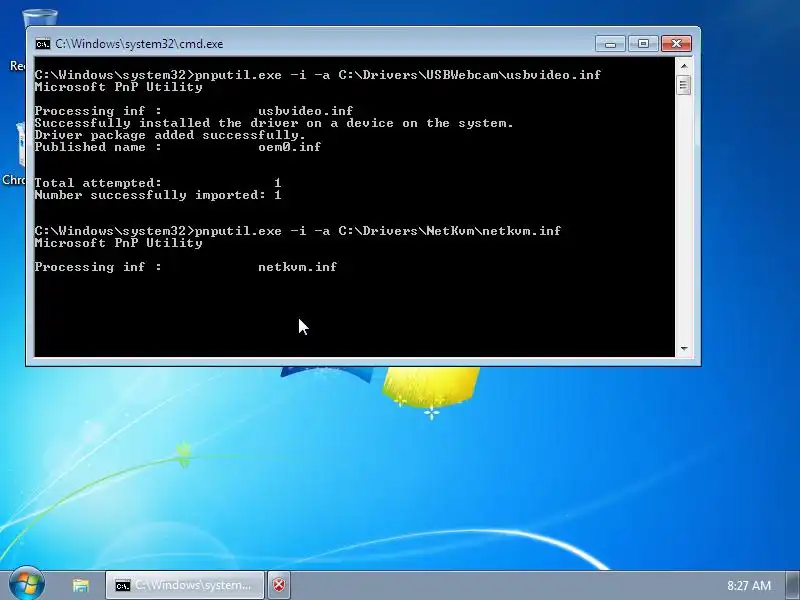Viewport: 800px width, 600px height.
Task: Click the Show desktop button
Action: [x=793, y=585]
